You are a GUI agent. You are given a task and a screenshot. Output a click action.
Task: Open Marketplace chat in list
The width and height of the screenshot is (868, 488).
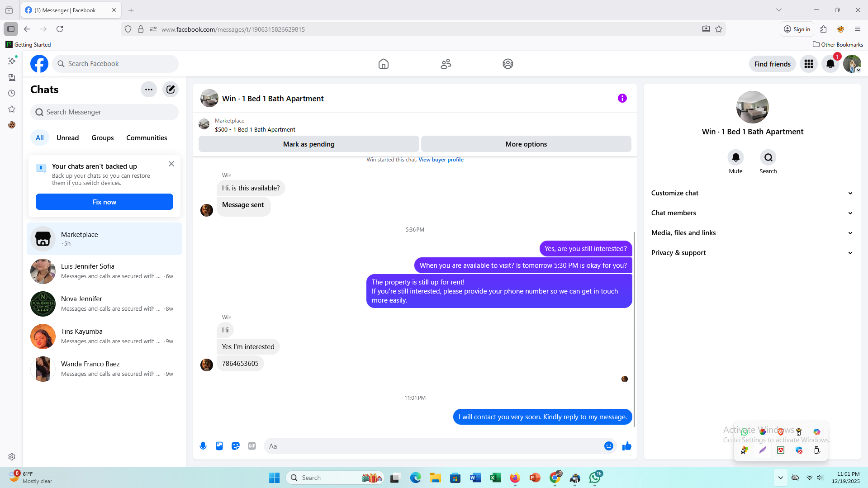(x=104, y=239)
